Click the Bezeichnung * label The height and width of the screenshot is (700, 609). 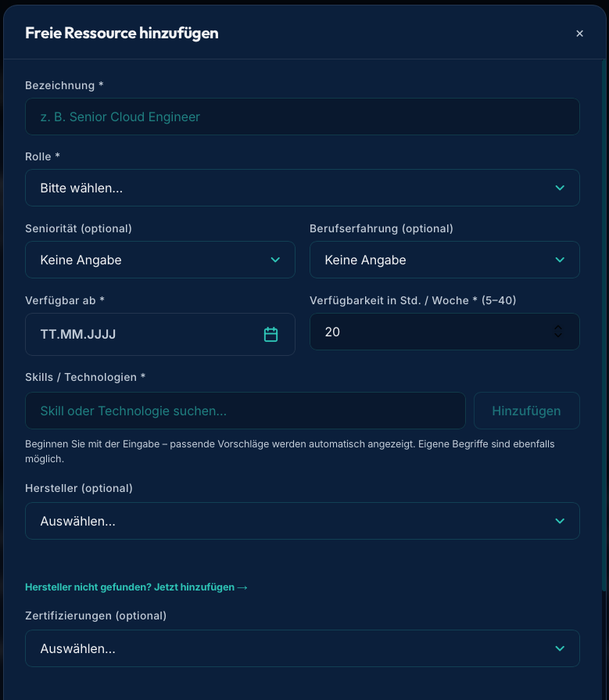coord(64,85)
